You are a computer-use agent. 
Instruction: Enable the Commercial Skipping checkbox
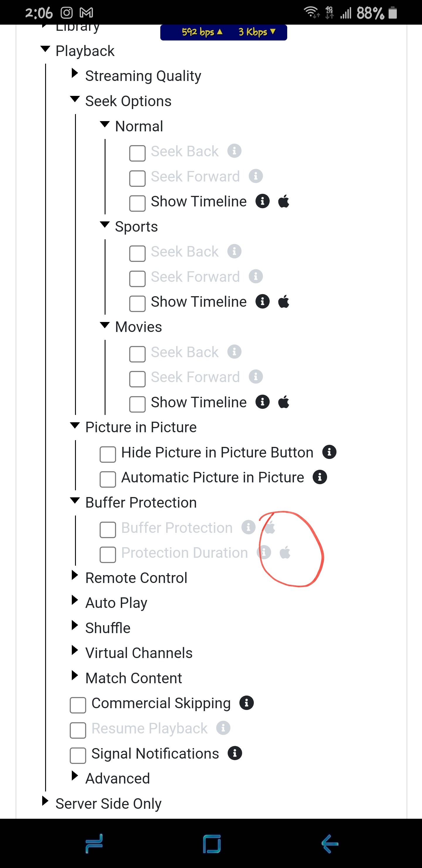(x=78, y=705)
